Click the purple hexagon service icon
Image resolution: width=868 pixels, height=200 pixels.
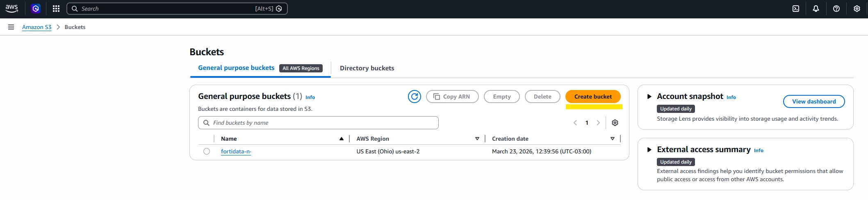36,9
